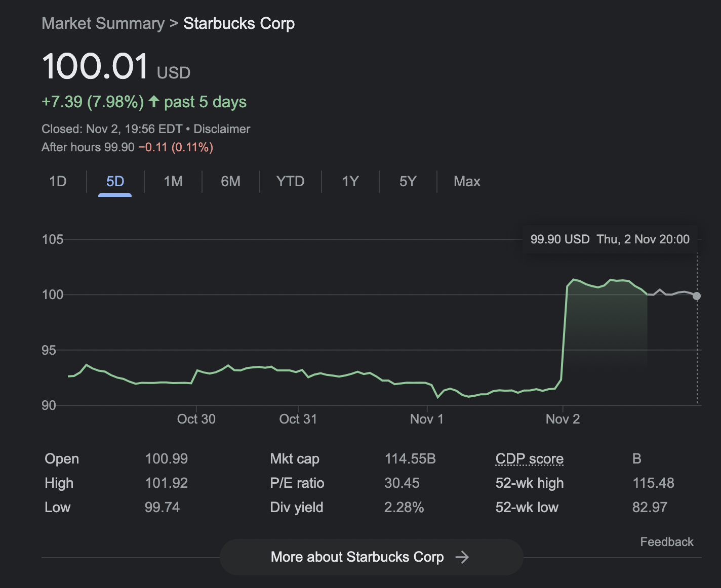This screenshot has height=588, width=721.
Task: Click the grey chart endpoint dot marker
Action: pos(697,296)
